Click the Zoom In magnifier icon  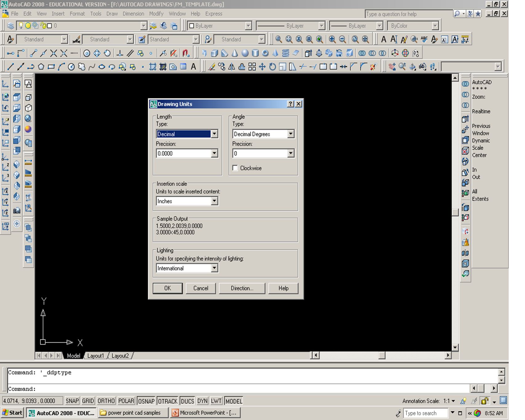click(332, 39)
